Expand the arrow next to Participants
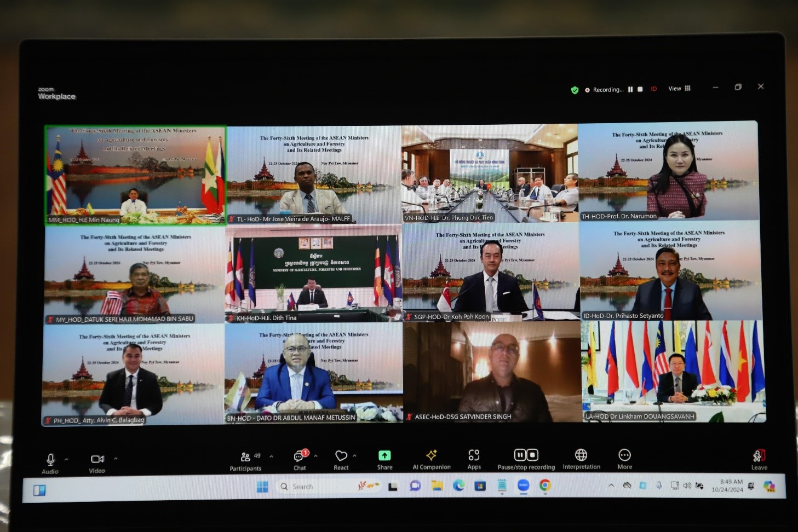This screenshot has height=532, width=798. (271, 456)
